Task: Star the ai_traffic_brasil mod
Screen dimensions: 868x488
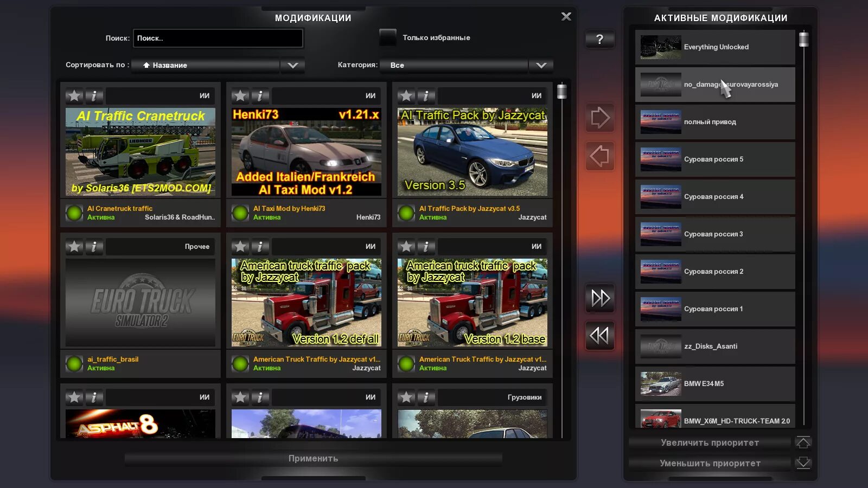Action: [74, 247]
